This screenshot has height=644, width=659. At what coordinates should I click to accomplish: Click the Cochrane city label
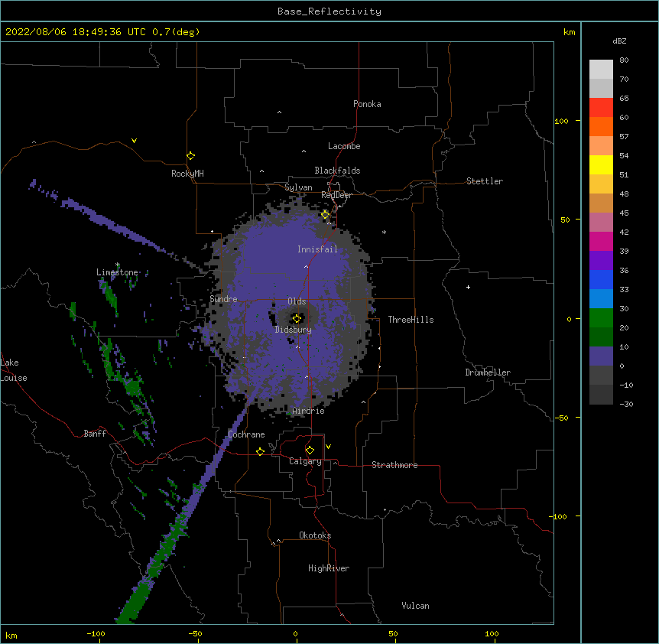[246, 434]
